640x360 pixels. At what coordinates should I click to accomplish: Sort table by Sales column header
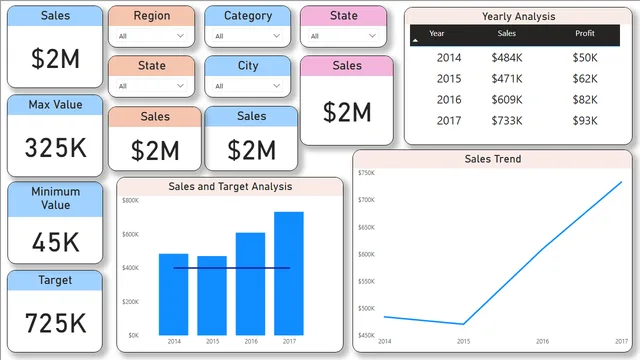pyautogui.click(x=507, y=33)
